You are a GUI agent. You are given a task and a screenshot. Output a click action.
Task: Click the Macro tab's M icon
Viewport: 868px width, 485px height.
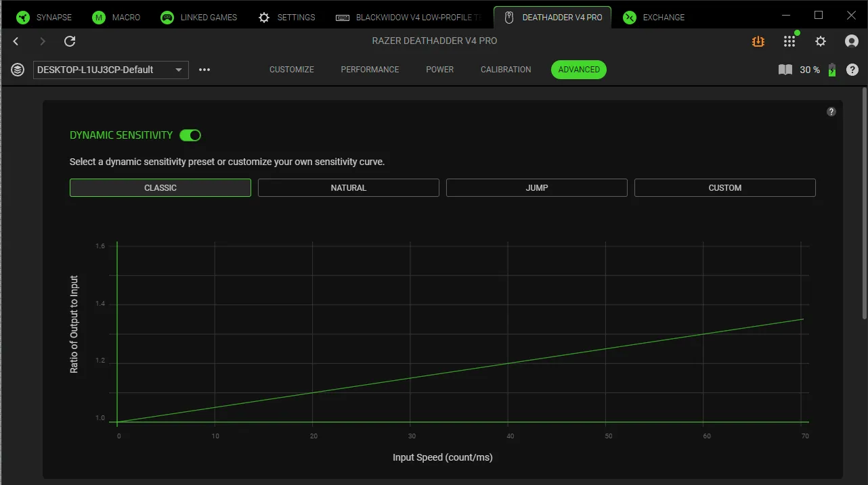pyautogui.click(x=99, y=17)
